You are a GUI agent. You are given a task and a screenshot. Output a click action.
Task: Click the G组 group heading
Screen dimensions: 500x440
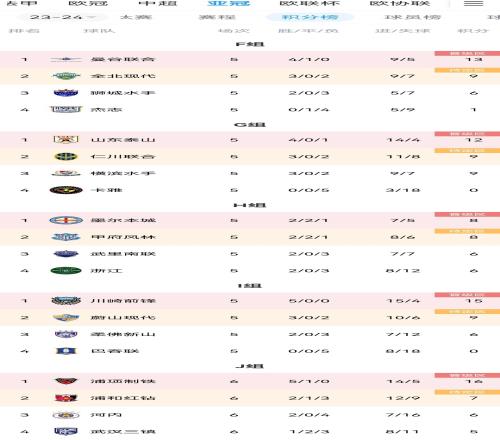pos(250,125)
